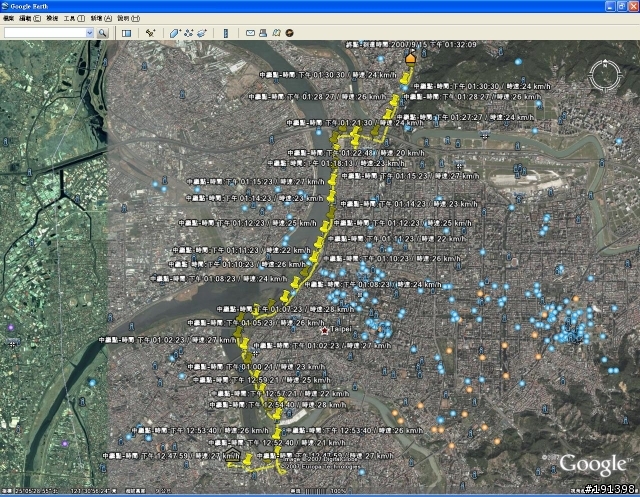Switch to Sky mode with the dark globe icon
Screen dimensions: 640x497
pos(290,33)
